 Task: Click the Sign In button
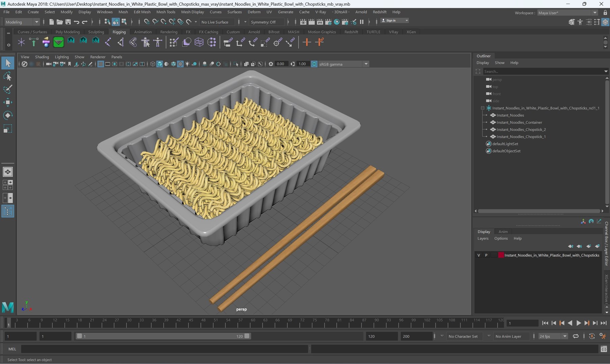coord(394,21)
